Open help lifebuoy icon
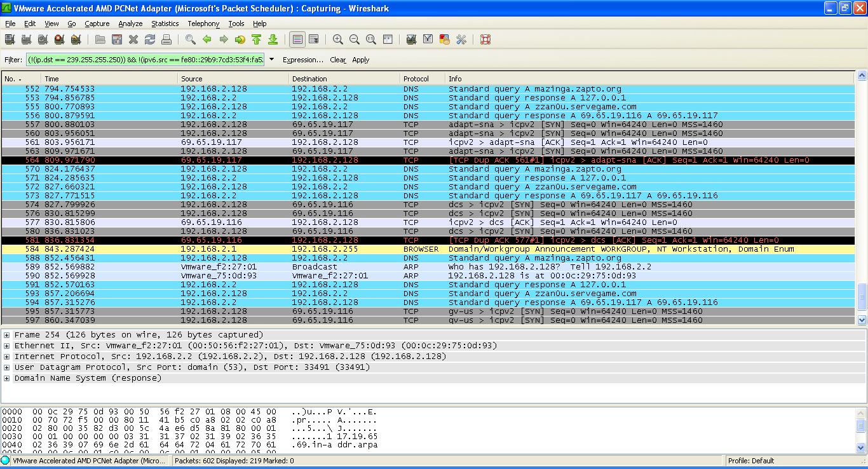868x469 pixels. (485, 39)
